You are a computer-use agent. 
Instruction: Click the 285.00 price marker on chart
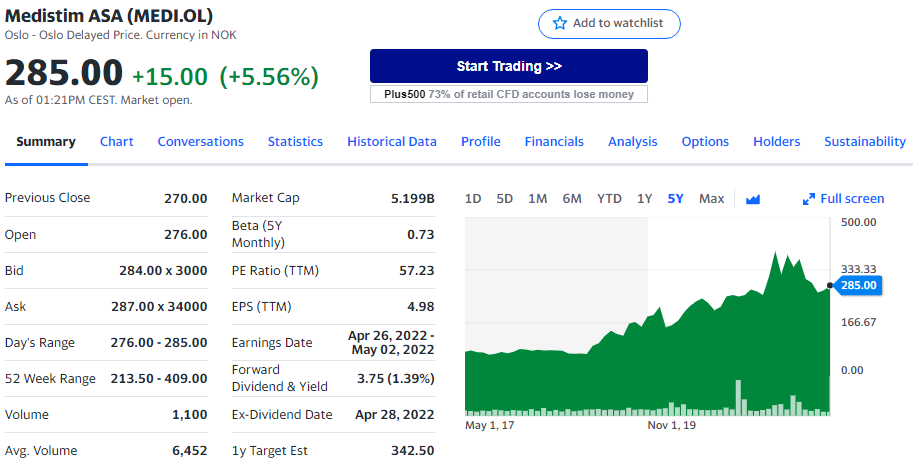coord(858,286)
